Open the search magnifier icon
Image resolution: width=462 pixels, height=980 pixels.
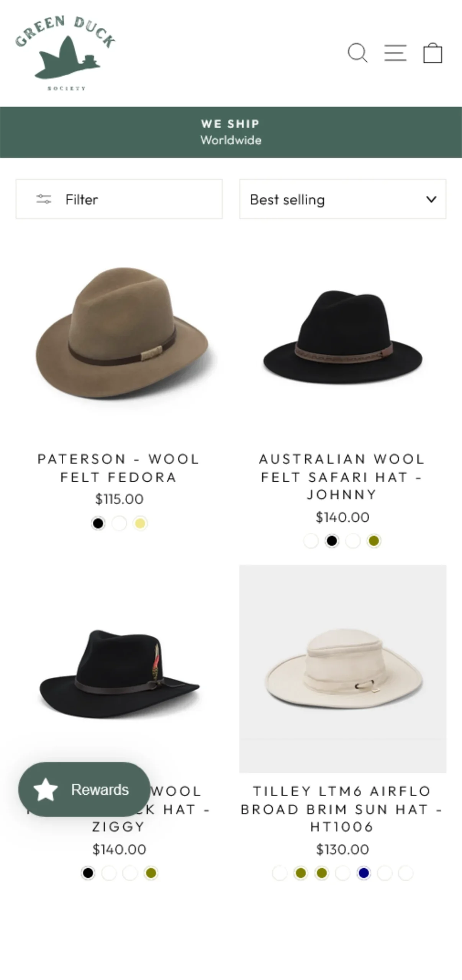357,52
